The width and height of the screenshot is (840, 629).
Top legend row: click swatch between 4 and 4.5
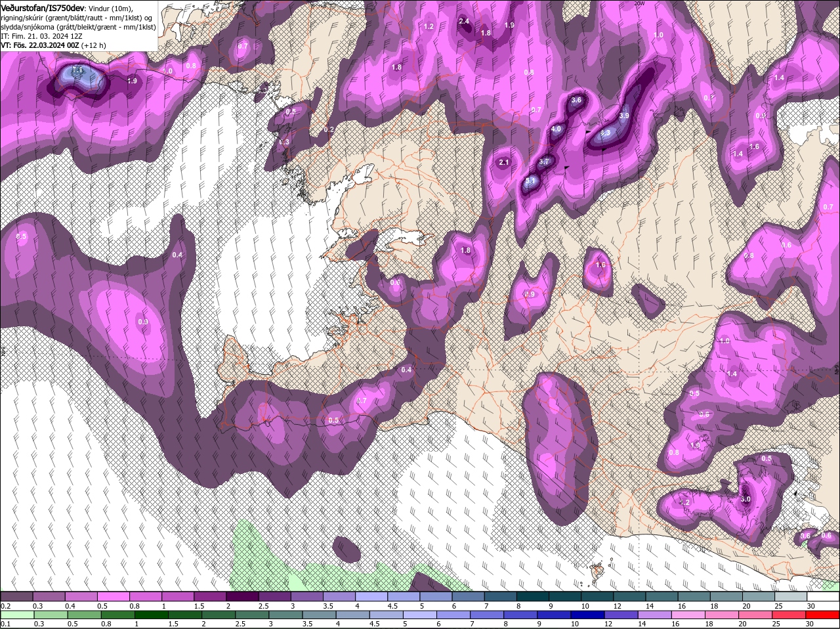coord(372,596)
